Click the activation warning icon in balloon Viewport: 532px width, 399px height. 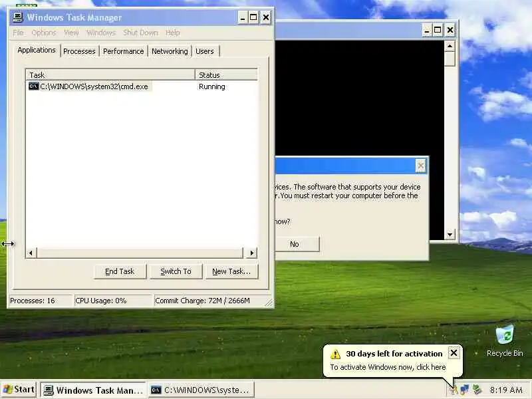point(335,354)
